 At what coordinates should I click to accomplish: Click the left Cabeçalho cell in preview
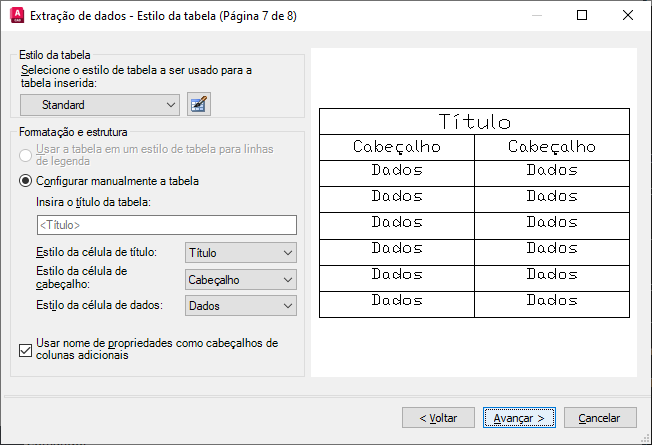(x=396, y=147)
